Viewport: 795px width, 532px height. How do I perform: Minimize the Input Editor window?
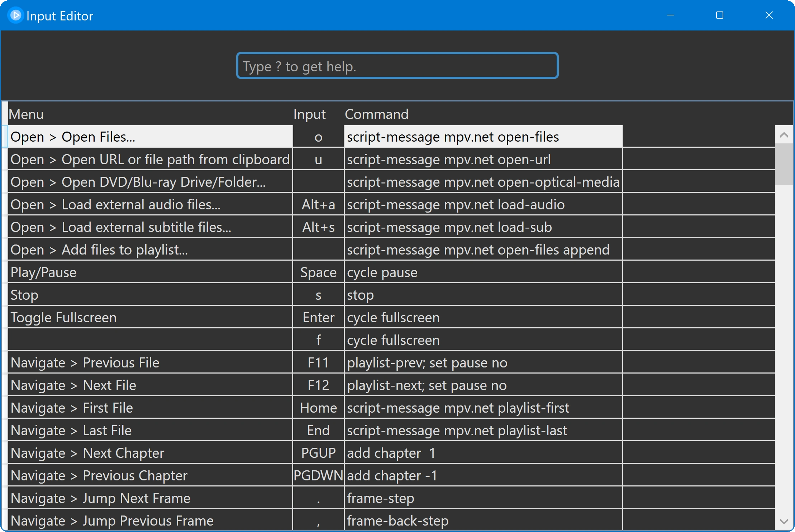[x=671, y=15]
